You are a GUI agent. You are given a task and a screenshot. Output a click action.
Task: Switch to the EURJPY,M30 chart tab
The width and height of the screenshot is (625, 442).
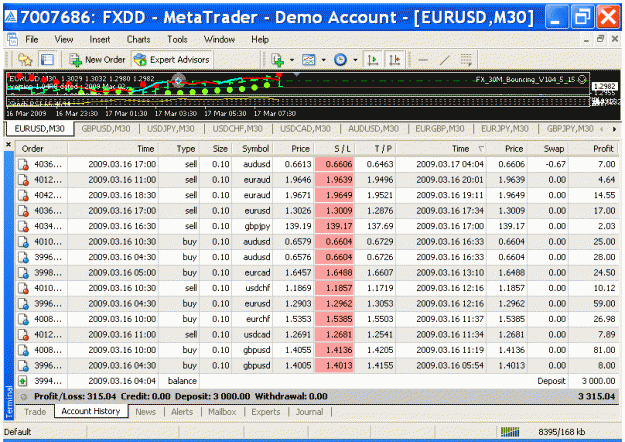[x=505, y=129]
